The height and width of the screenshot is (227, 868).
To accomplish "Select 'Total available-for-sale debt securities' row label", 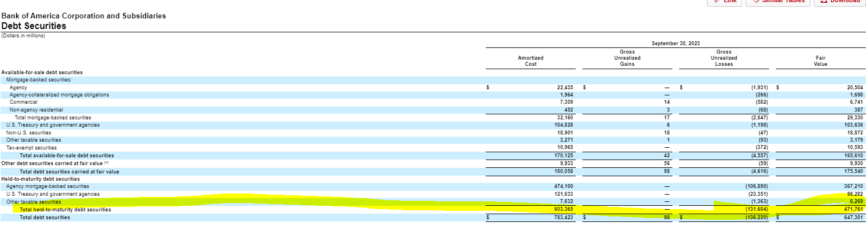I will coord(67,156).
